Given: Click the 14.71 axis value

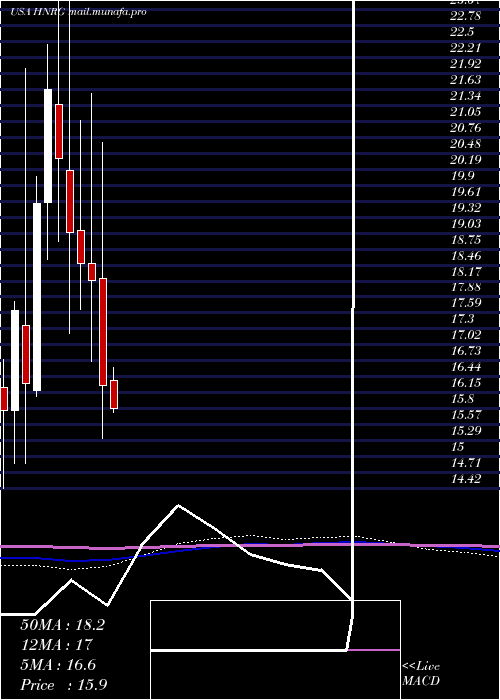Looking at the screenshot, I should point(466,463).
